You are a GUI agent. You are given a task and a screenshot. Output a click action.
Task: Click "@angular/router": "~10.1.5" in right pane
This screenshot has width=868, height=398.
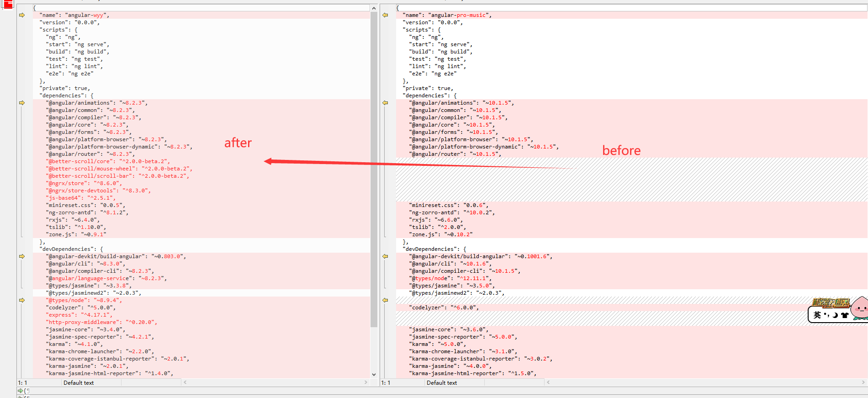[x=455, y=154]
